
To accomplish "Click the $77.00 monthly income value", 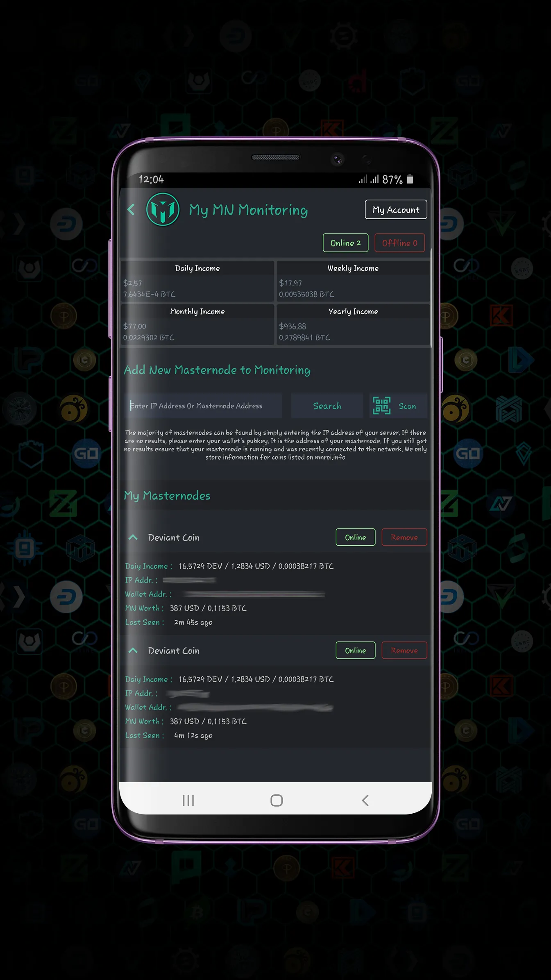I will [134, 327].
